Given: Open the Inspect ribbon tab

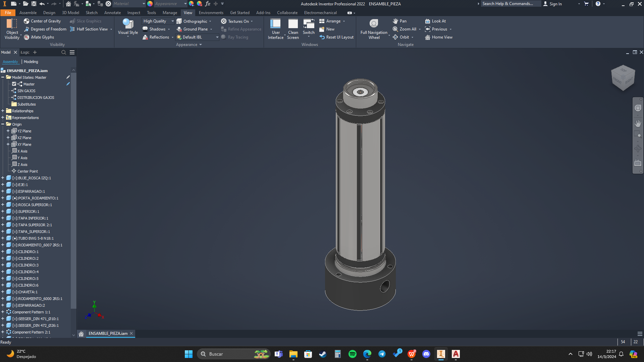Looking at the screenshot, I should [x=133, y=13].
